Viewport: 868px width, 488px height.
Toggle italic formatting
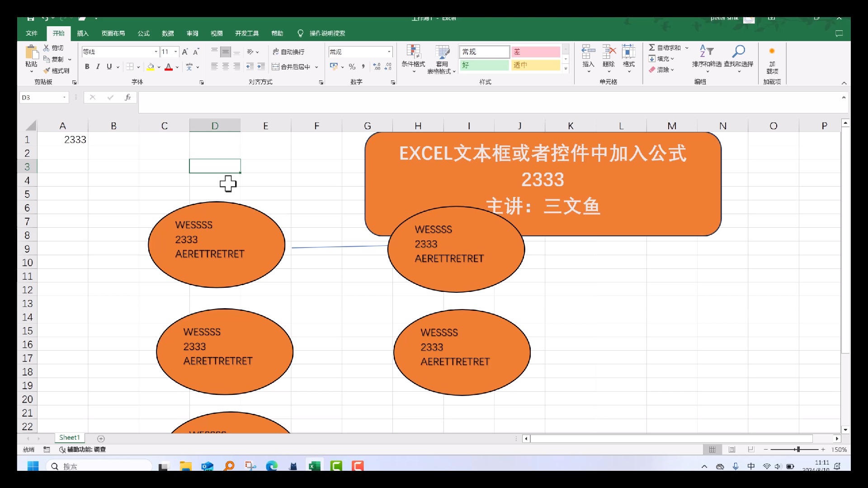click(98, 66)
